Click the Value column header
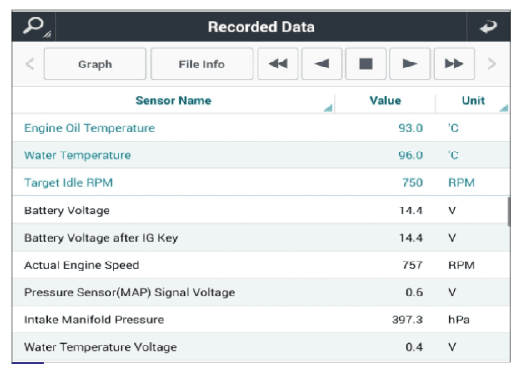Viewport: 520px width, 373px height. point(385,100)
